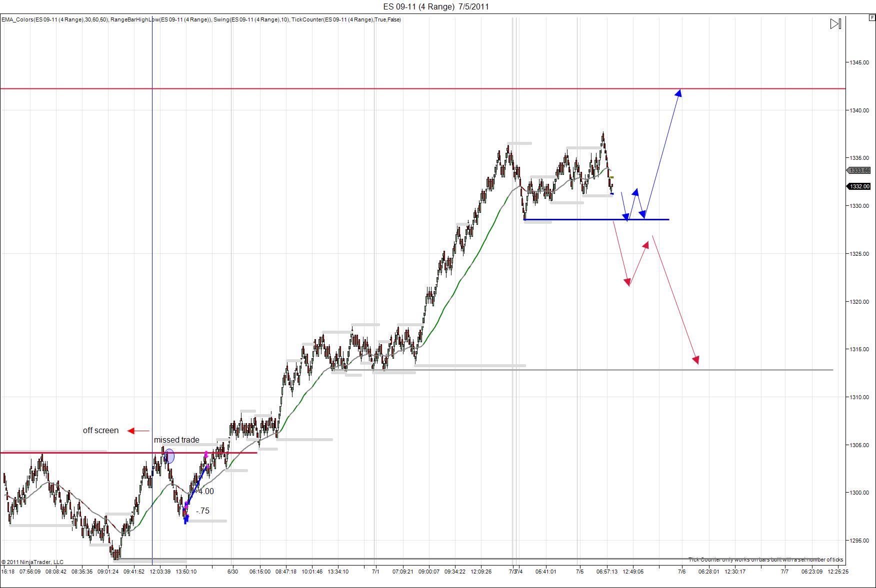
Task: Click the 1335.00 price axis label
Action: coord(860,158)
